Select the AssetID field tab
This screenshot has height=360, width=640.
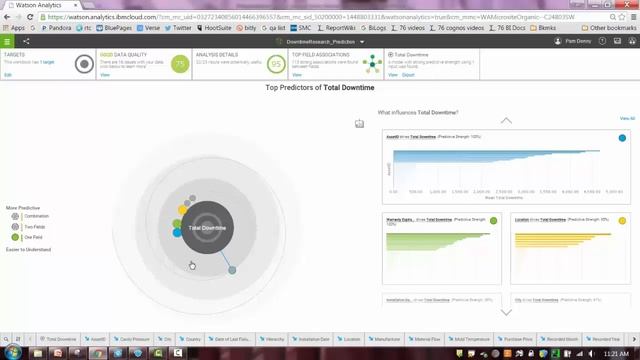pos(95,339)
